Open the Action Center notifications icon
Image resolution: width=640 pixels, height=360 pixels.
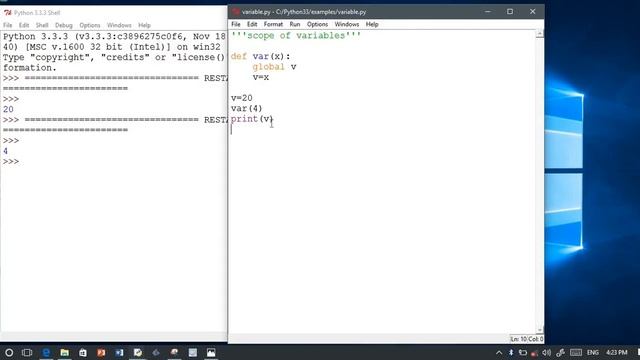[638, 353]
